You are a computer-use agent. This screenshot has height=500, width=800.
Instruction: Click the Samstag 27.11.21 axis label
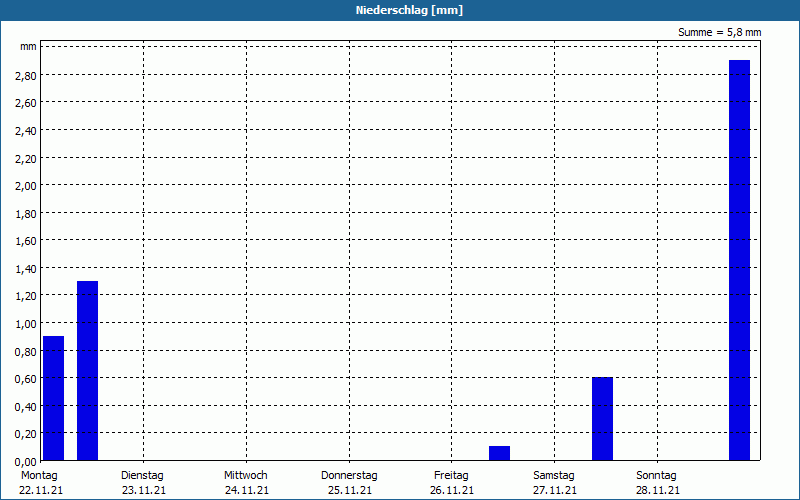point(554,483)
